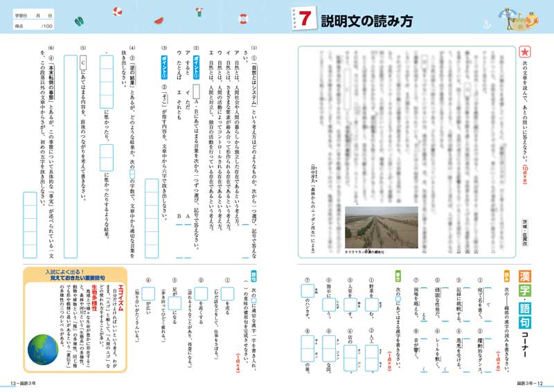Click reading item ⑦ 国境を越える
The image size is (554, 392).
click(x=416, y=298)
